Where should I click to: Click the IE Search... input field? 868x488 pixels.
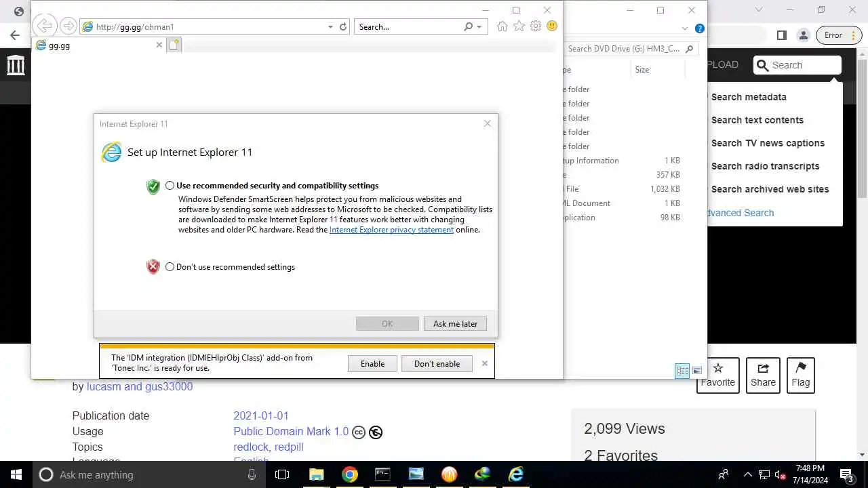point(408,27)
